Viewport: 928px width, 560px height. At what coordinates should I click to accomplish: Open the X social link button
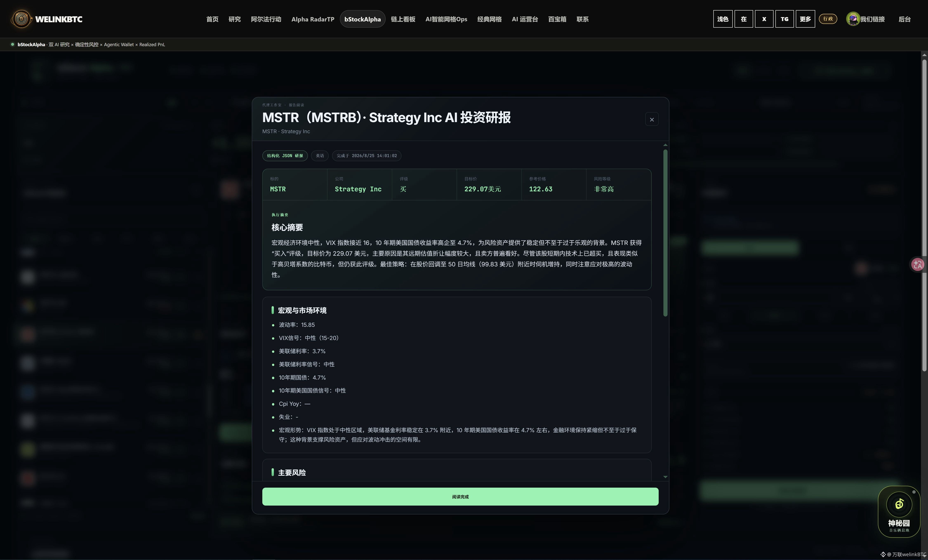point(764,19)
